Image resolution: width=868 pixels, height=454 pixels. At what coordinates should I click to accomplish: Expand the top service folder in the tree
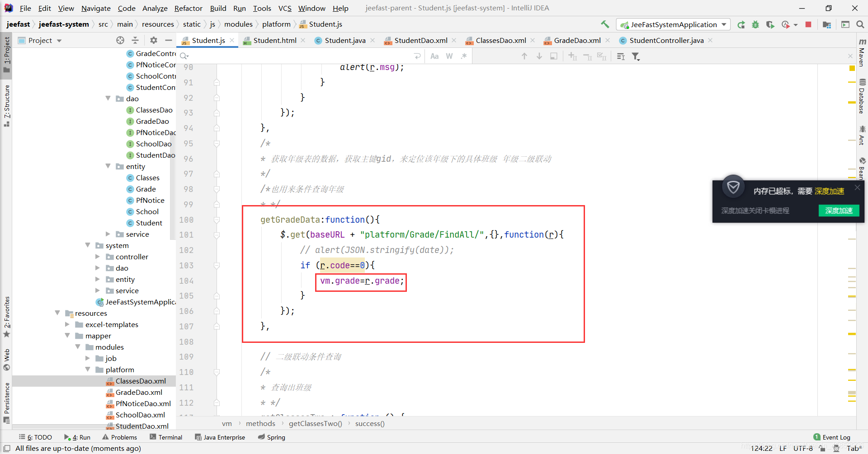pos(108,234)
